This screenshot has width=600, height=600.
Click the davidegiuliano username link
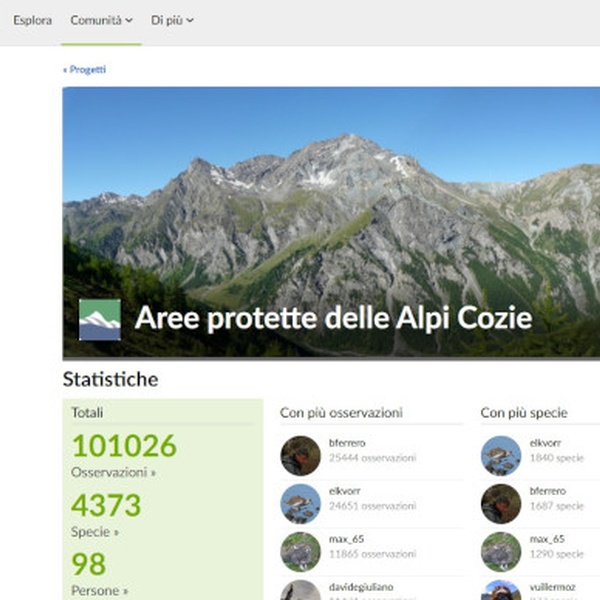pyautogui.click(x=361, y=587)
